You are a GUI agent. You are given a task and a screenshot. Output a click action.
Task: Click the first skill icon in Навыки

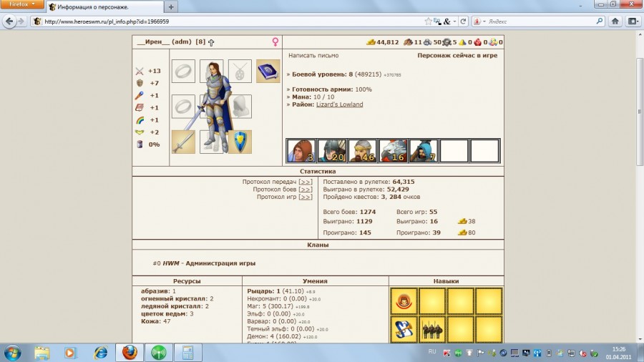[404, 301]
